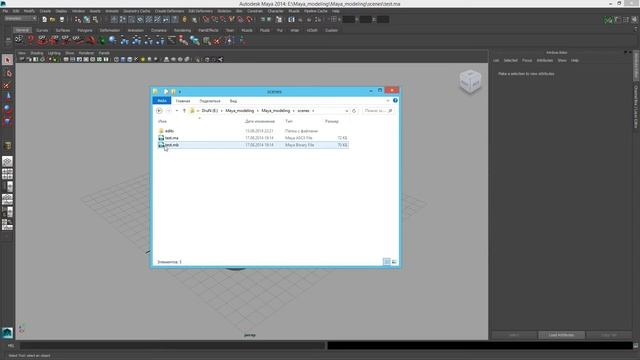Click the green gem shelf icon
The width and height of the screenshot is (640, 360).
pos(102,40)
